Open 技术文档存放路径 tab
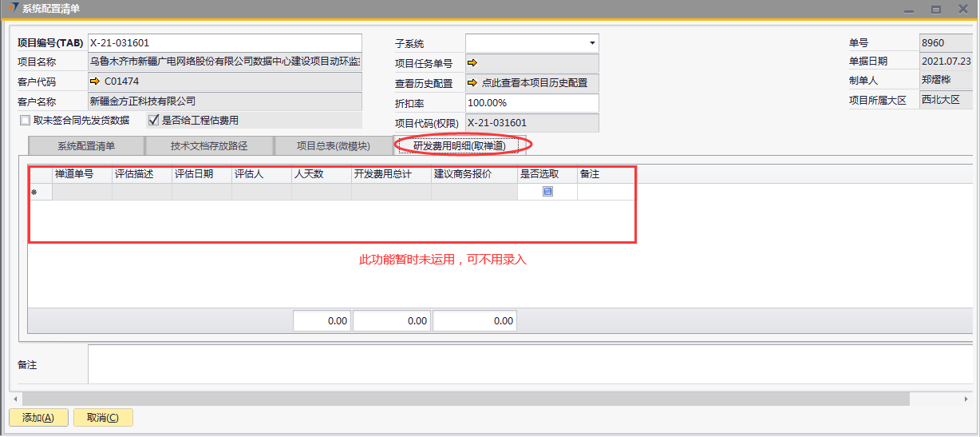Viewport: 980px width, 437px height. pyautogui.click(x=208, y=146)
